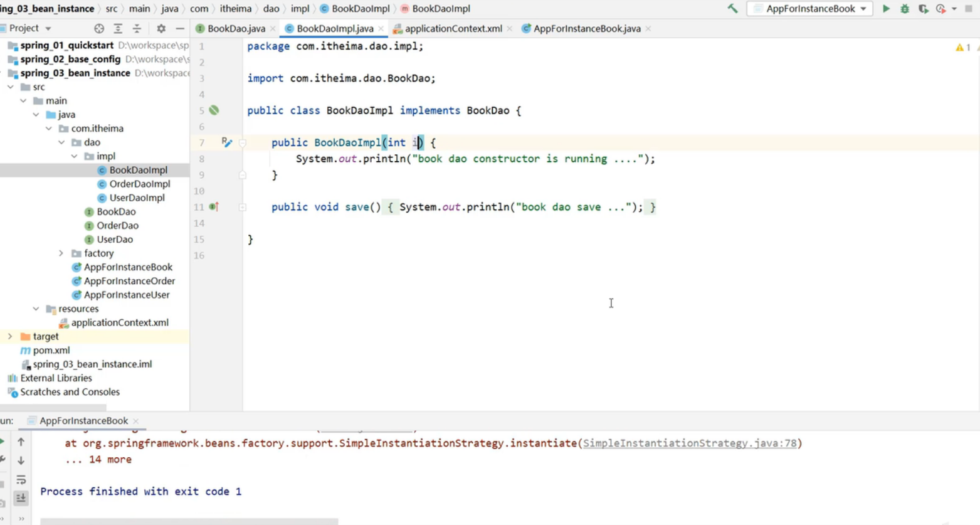
Task: Click the console horizontal scrollbar
Action: point(189,521)
